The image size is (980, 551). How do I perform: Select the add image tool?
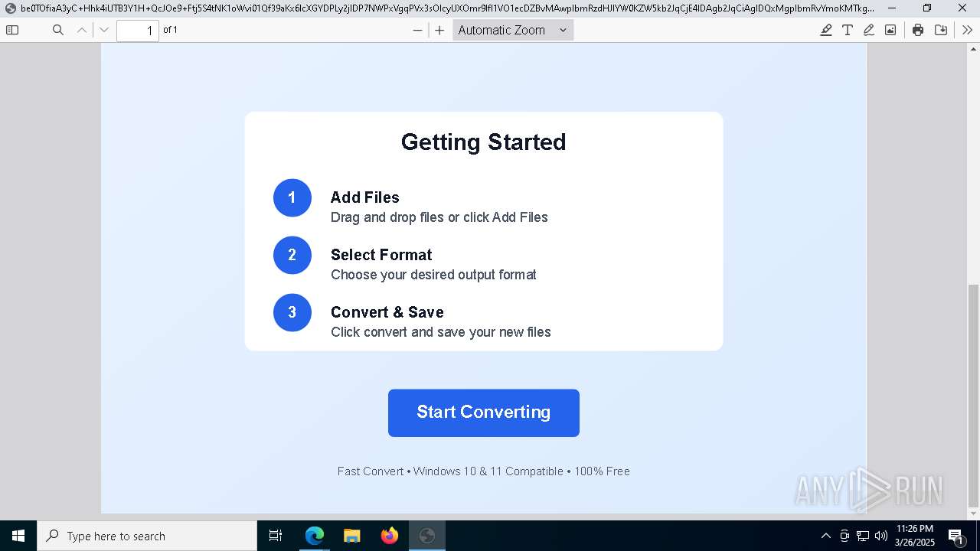point(890,30)
